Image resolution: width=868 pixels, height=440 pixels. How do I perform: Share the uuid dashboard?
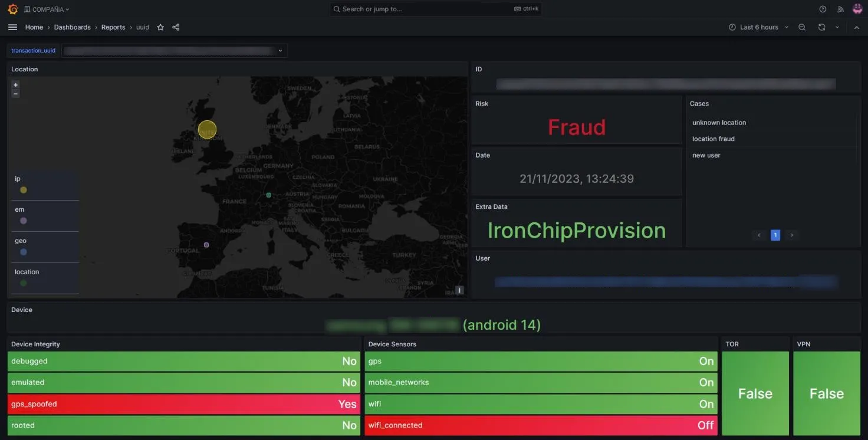click(176, 27)
